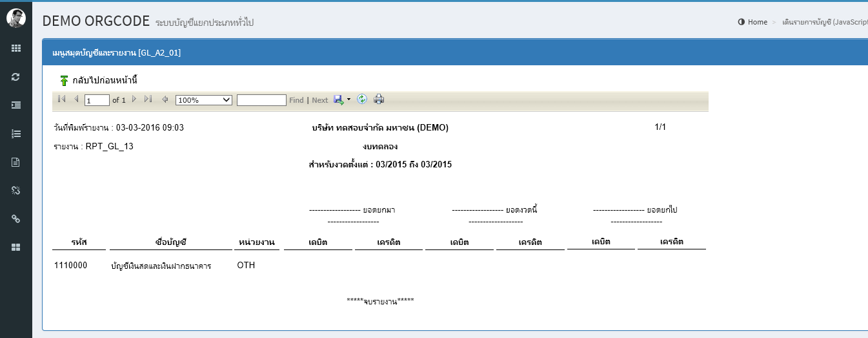Click the document icon in the sidebar
This screenshot has height=338, width=868.
16,162
